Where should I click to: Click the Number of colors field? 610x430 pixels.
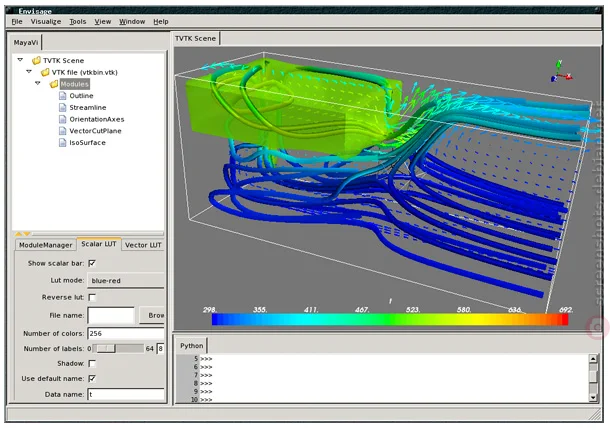126,333
